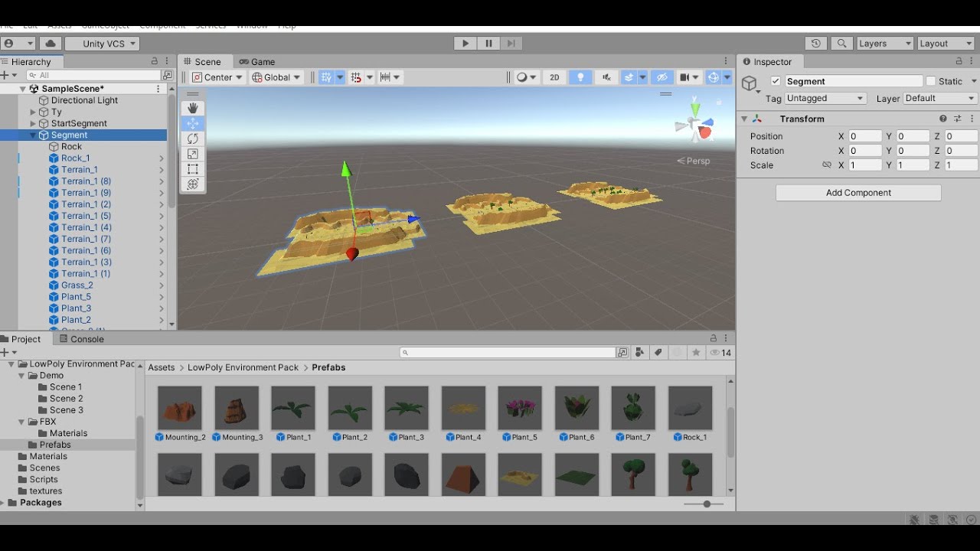The height and width of the screenshot is (551, 980).
Task: Open the Hierarchy search scene picker icon
Action: (167, 75)
